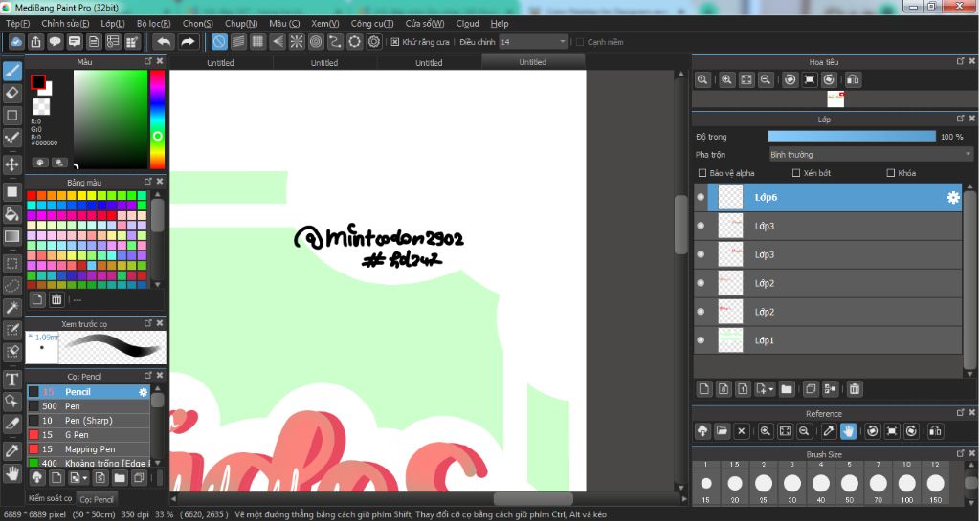The width and height of the screenshot is (980, 524).
Task: Delete layer using the trash icon
Action: [855, 389]
